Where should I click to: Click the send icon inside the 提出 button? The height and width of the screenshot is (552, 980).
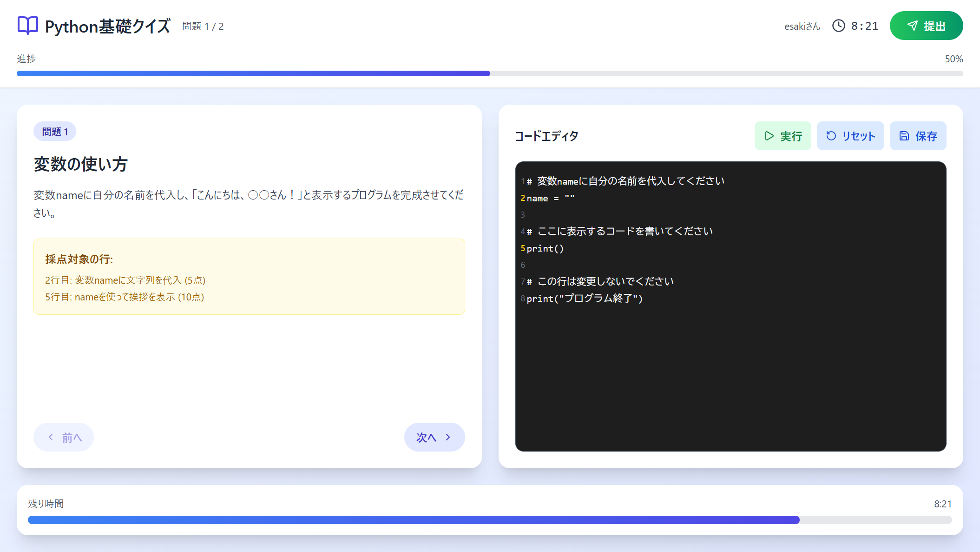(x=912, y=26)
